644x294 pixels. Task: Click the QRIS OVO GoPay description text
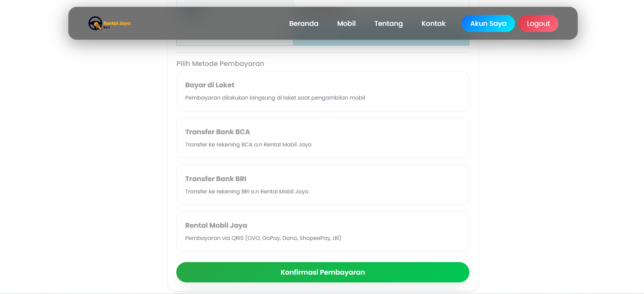(263, 238)
